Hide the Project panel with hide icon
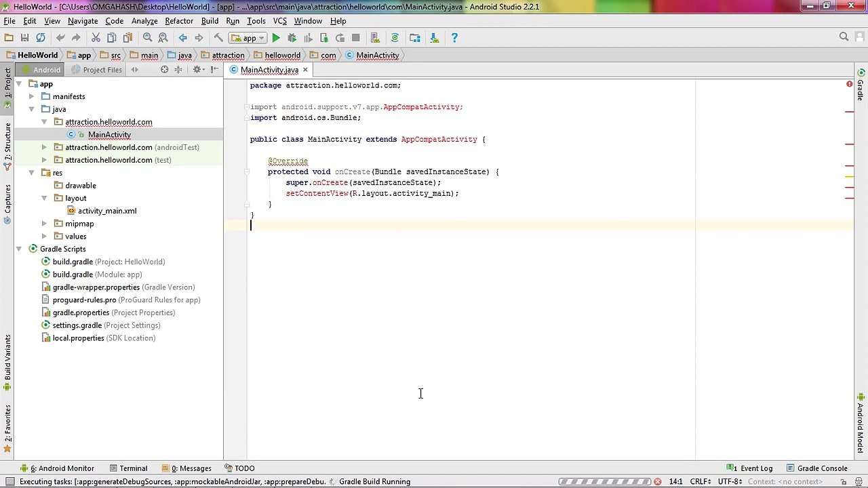This screenshot has height=488, width=868. (214, 70)
